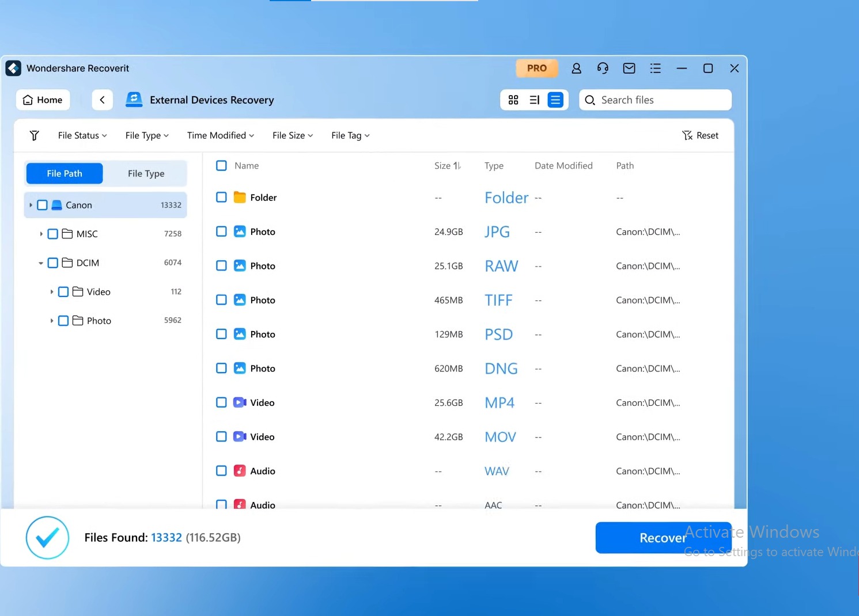Open the File Type filter dropdown
This screenshot has width=859, height=616.
(x=147, y=135)
